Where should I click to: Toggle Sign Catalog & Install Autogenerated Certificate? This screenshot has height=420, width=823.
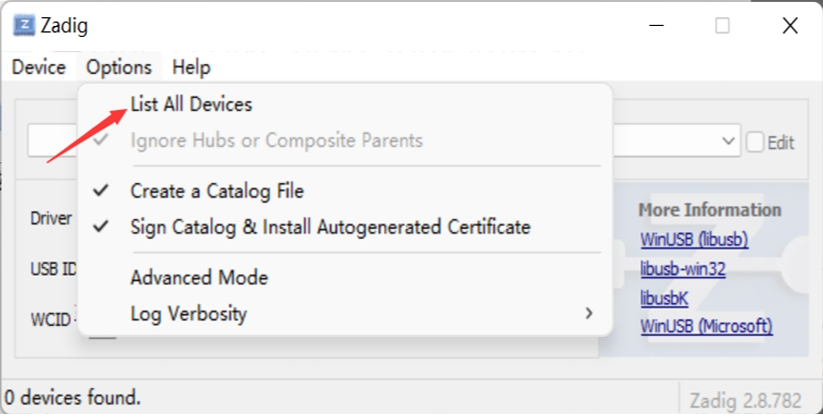pyautogui.click(x=345, y=227)
